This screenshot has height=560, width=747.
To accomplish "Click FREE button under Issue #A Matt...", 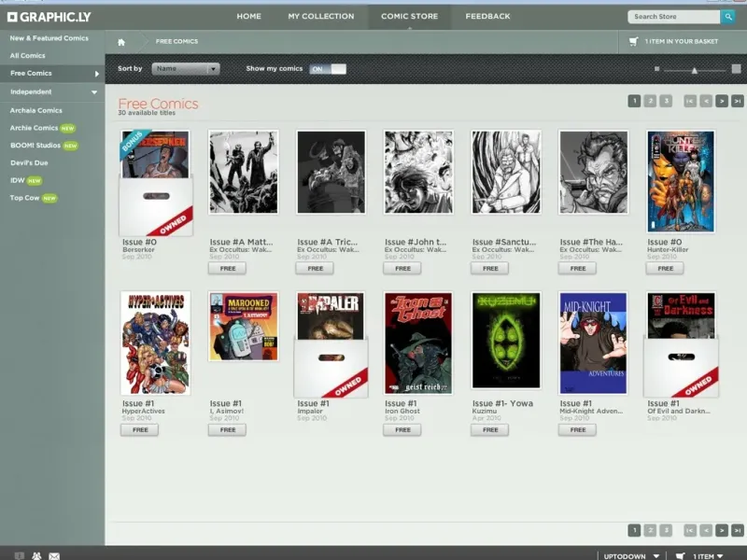I will pyautogui.click(x=227, y=269).
